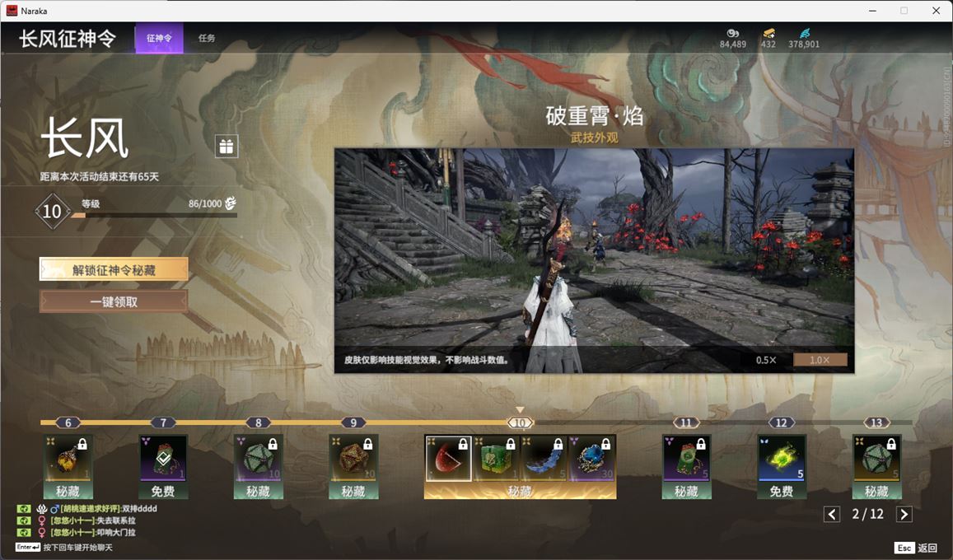Click the chat message 双排dddd
Image resolution: width=953 pixels, height=560 pixels.
click(139, 508)
